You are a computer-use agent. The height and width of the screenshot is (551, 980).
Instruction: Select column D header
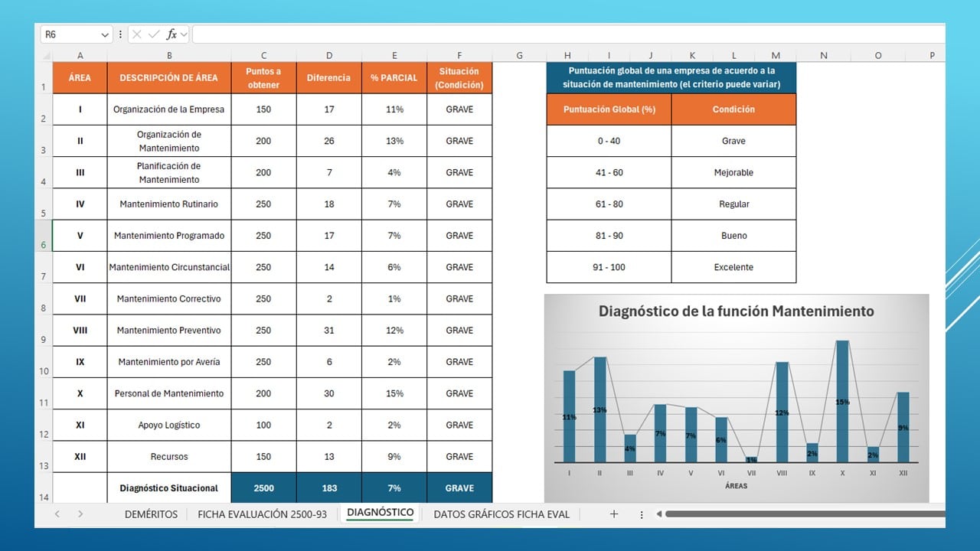point(329,55)
